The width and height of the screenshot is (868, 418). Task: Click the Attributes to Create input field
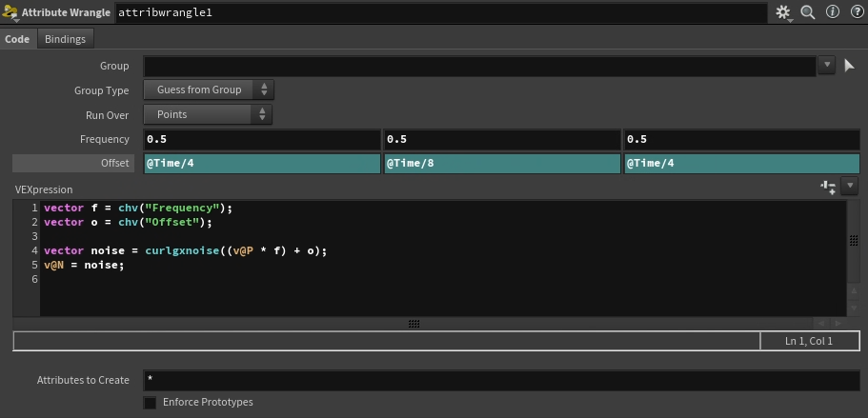click(x=500, y=380)
